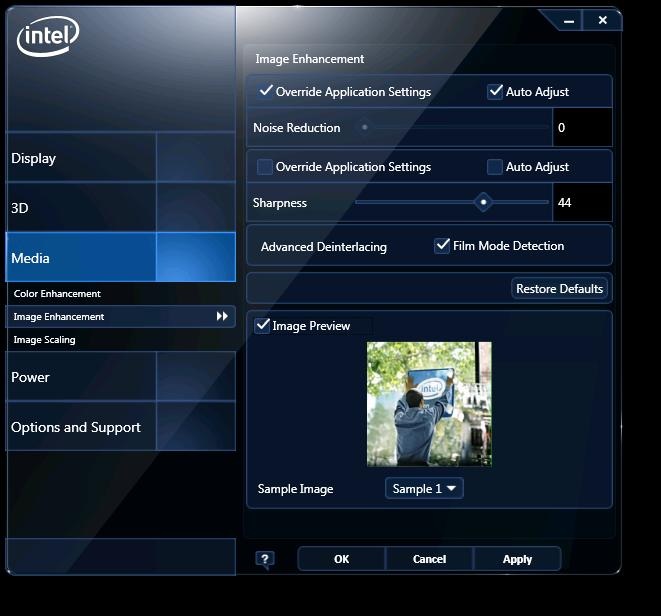Viewport: 661px width, 616px height.
Task: Click the Sharpness slider handle
Action: click(x=483, y=202)
